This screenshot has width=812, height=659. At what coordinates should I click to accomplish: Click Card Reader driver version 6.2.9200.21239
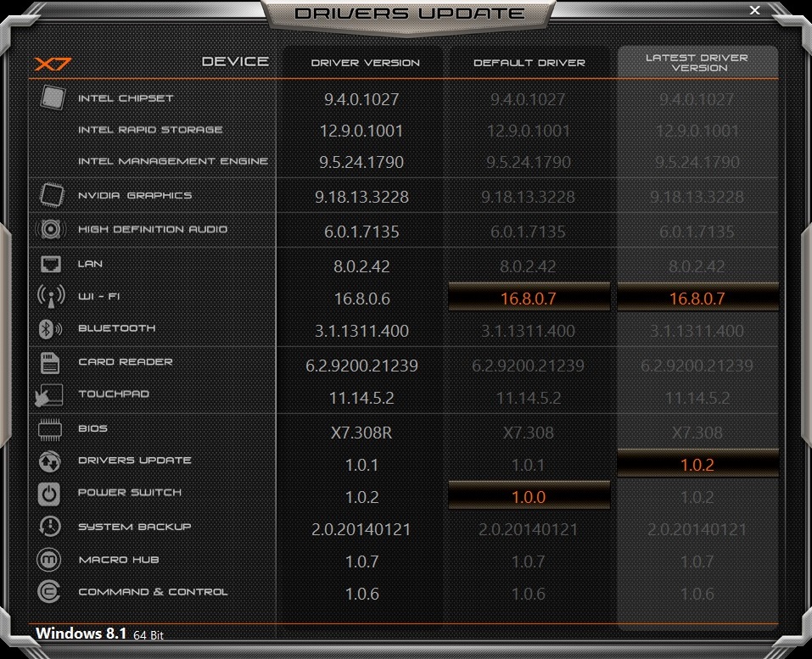coord(361,366)
